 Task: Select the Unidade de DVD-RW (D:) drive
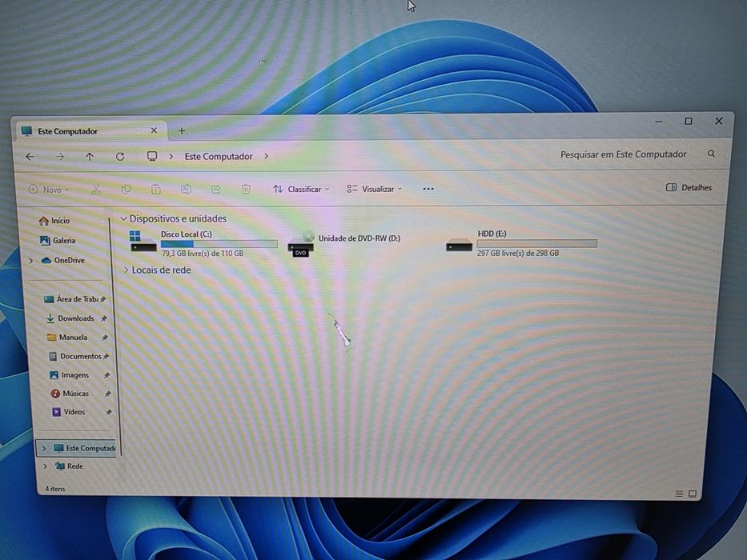344,243
